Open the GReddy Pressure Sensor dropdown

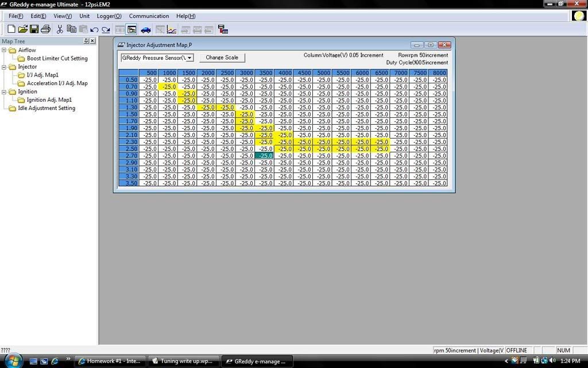pos(189,58)
